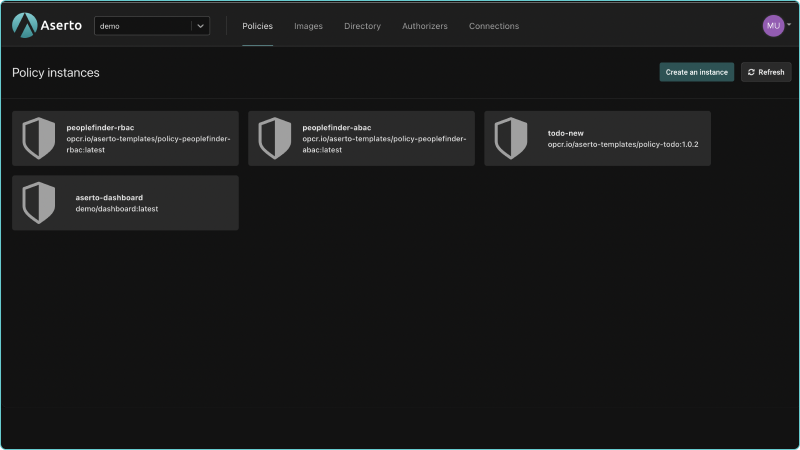
Task: Click the Policy instances heading
Action: (56, 72)
